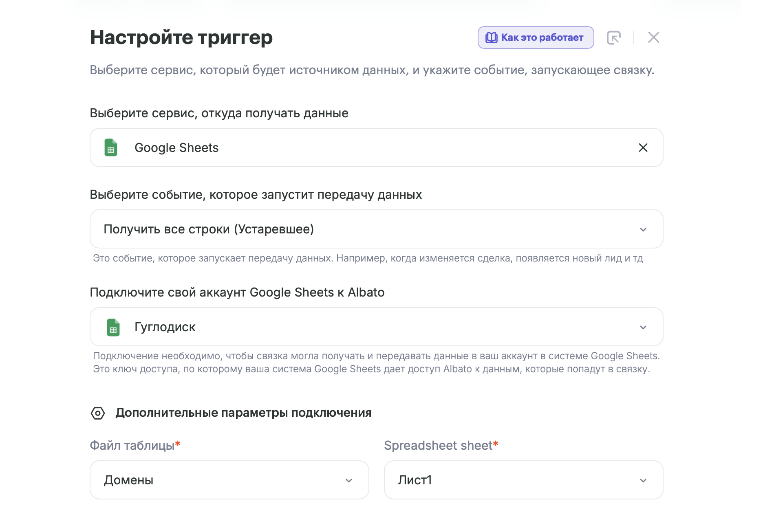
Task: Click the chevron arrow in the "Spreadsheet sheet" field
Action: click(643, 480)
